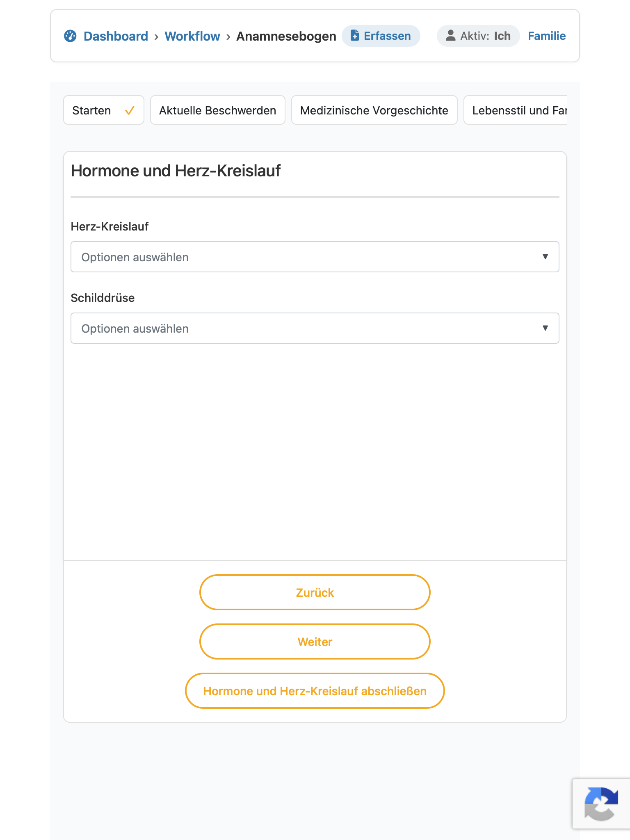
Task: Click Hormone und Herz-Kreislauf abschließen button
Action: tap(315, 691)
